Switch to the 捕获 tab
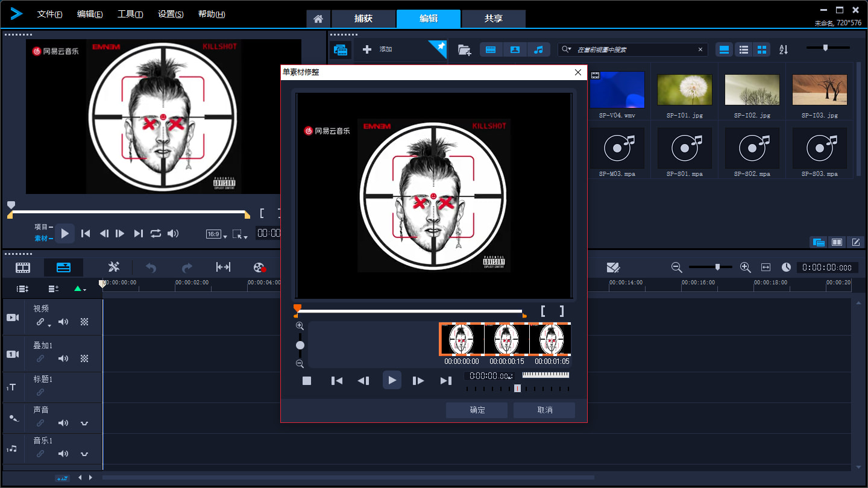This screenshot has width=868, height=488. coord(363,19)
